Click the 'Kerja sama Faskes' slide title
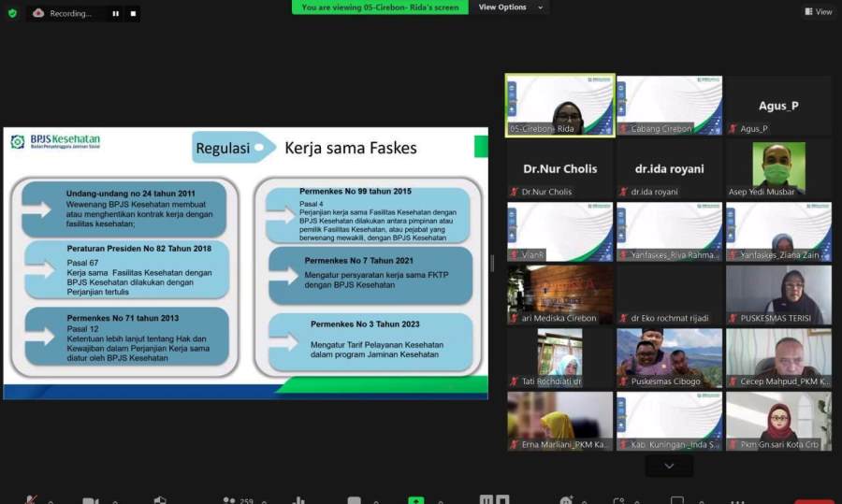The width and height of the screenshot is (842, 504). click(350, 148)
